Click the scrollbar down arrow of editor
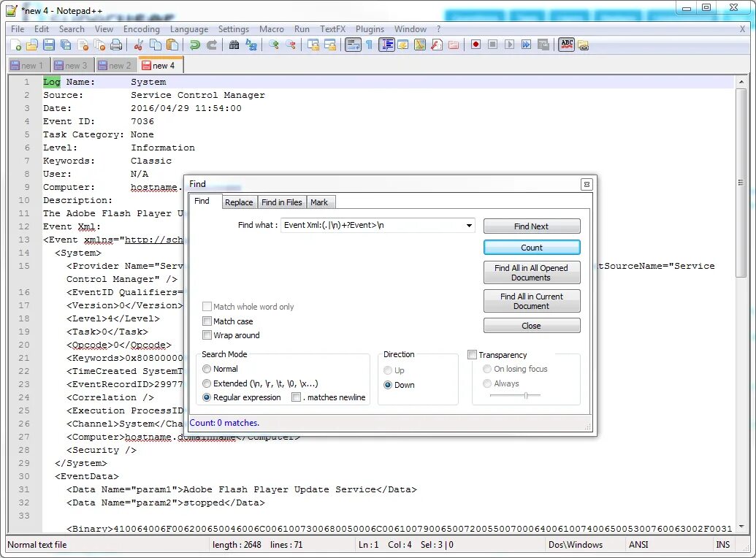 (741, 527)
